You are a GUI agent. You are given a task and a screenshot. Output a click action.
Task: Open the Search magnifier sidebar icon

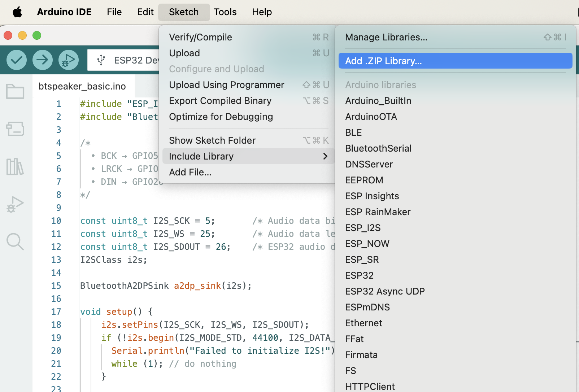click(x=15, y=241)
